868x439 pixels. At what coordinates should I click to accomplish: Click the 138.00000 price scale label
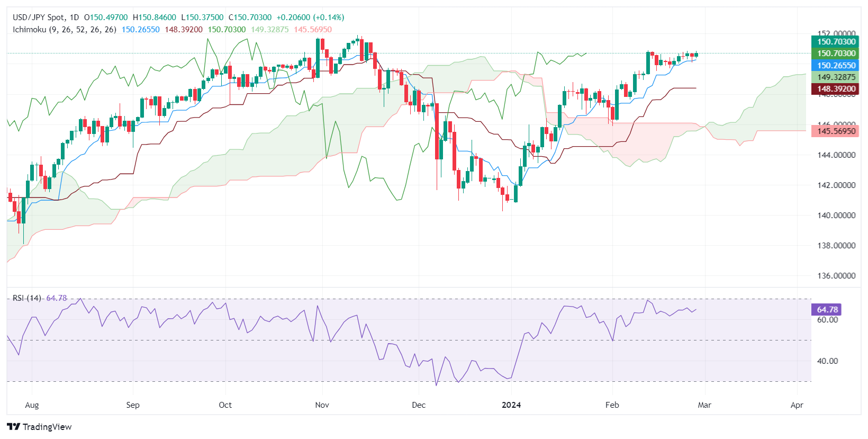(x=836, y=246)
